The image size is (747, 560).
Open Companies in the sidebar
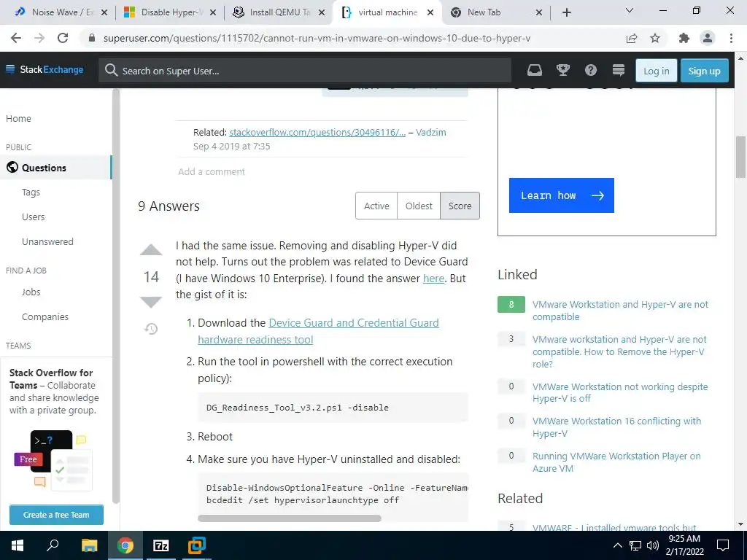45,316
